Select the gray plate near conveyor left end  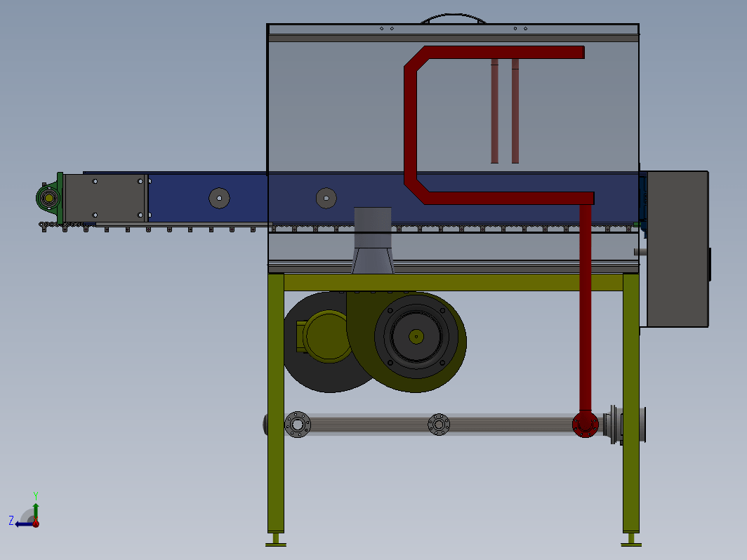point(106,198)
